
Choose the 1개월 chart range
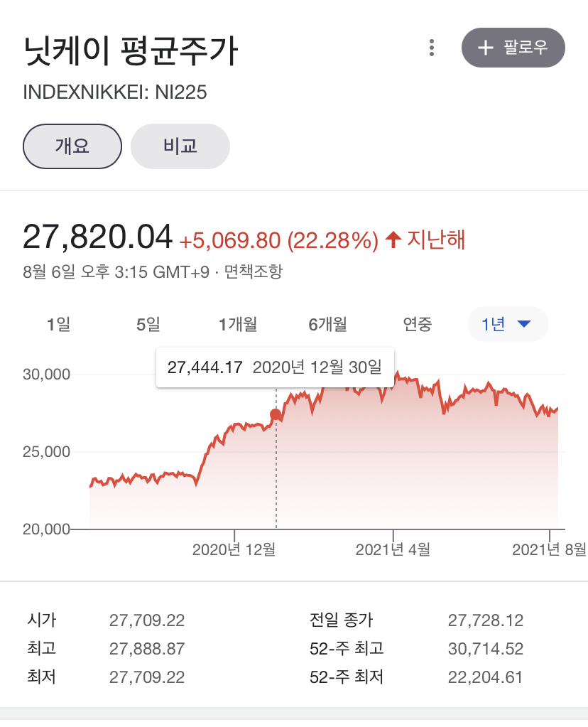(238, 325)
